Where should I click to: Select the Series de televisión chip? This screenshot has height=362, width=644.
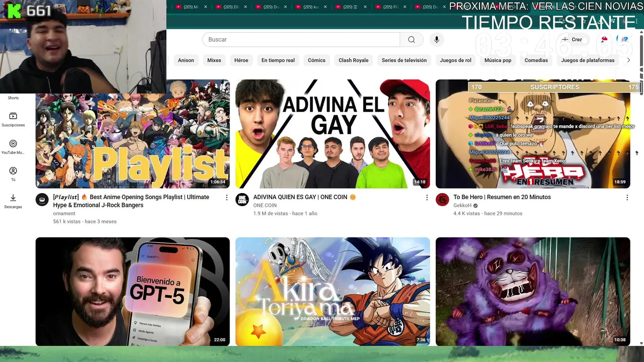tap(404, 60)
